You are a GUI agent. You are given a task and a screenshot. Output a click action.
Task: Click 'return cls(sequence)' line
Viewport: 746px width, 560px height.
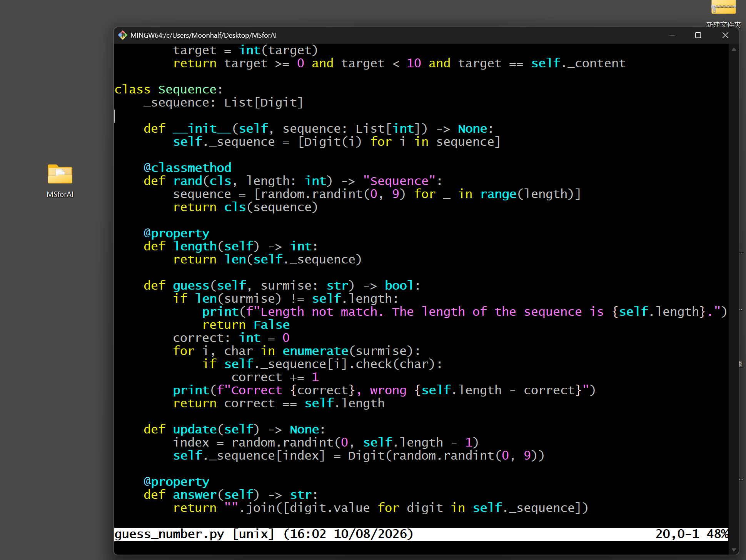pyautogui.click(x=245, y=207)
